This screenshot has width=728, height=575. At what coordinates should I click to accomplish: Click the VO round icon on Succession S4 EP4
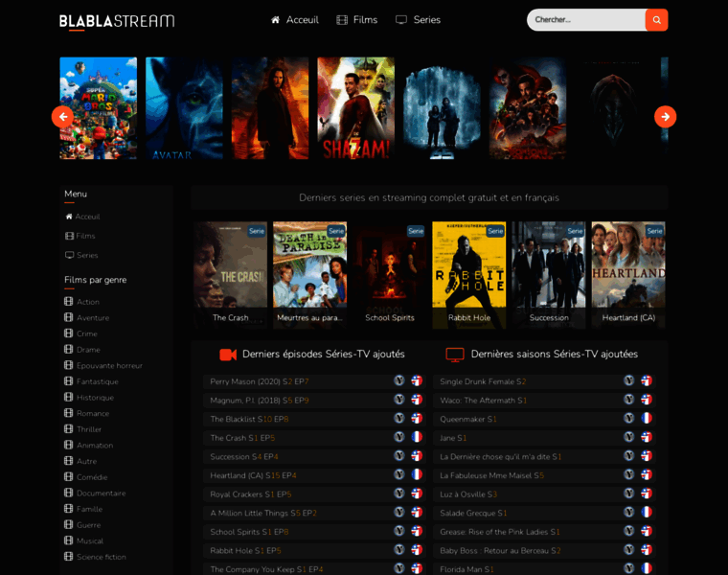point(399,456)
